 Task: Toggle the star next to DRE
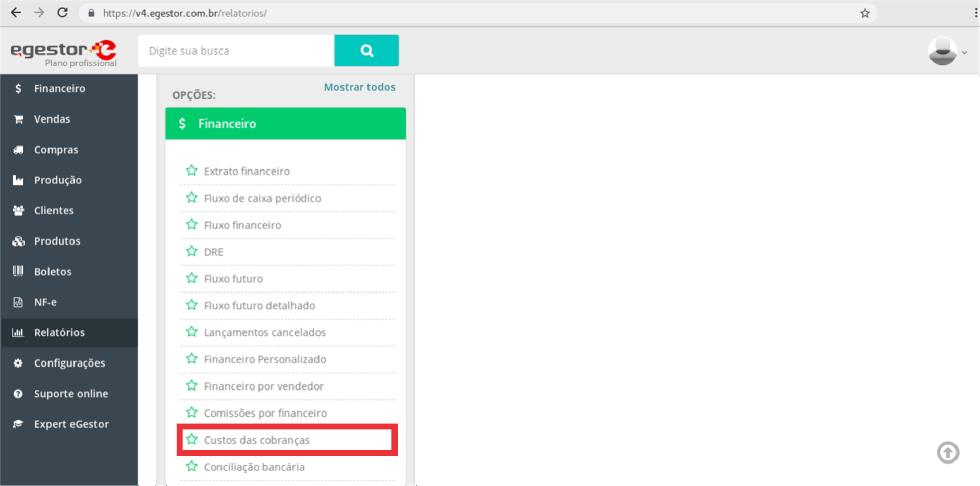192,251
